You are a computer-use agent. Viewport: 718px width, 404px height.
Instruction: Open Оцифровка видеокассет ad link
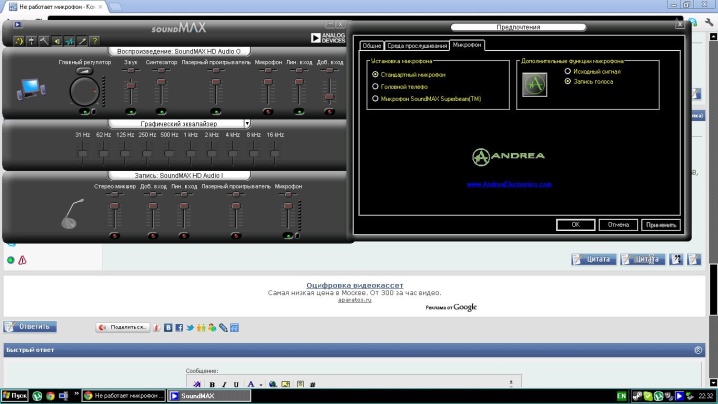click(354, 285)
